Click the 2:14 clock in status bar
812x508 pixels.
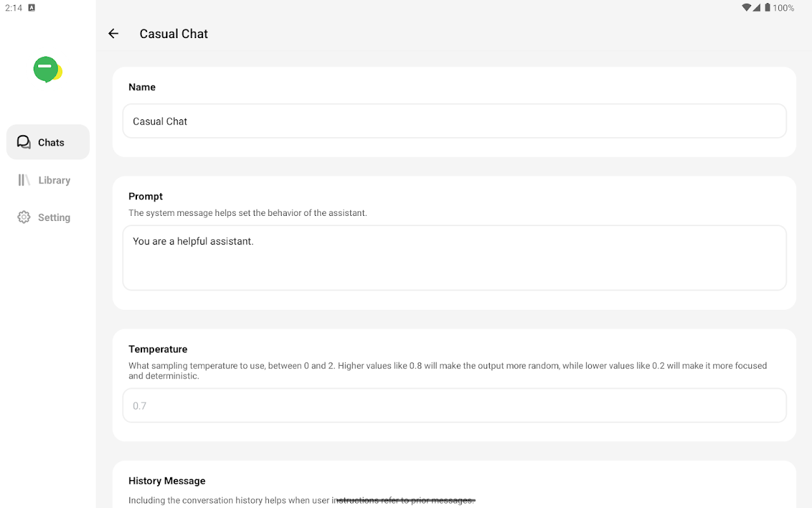(x=13, y=8)
